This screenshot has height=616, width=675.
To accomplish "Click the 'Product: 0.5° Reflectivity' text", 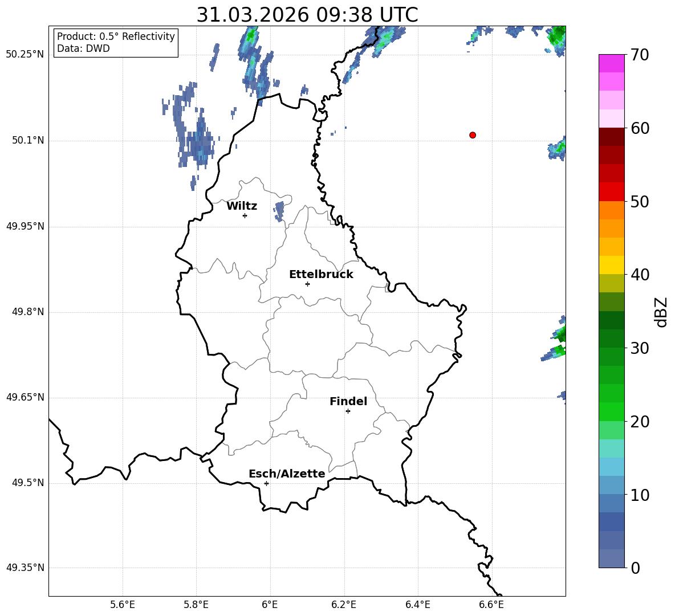I will (116, 36).
